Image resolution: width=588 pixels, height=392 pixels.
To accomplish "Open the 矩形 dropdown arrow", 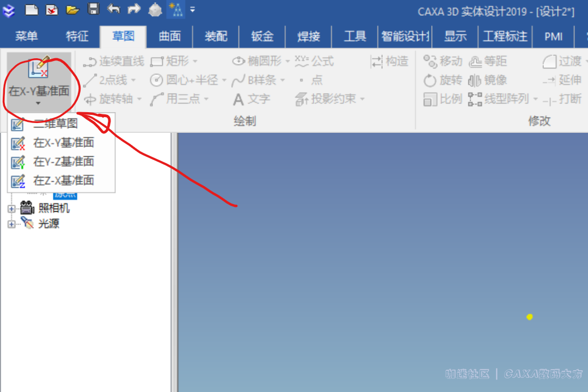I will point(195,61).
